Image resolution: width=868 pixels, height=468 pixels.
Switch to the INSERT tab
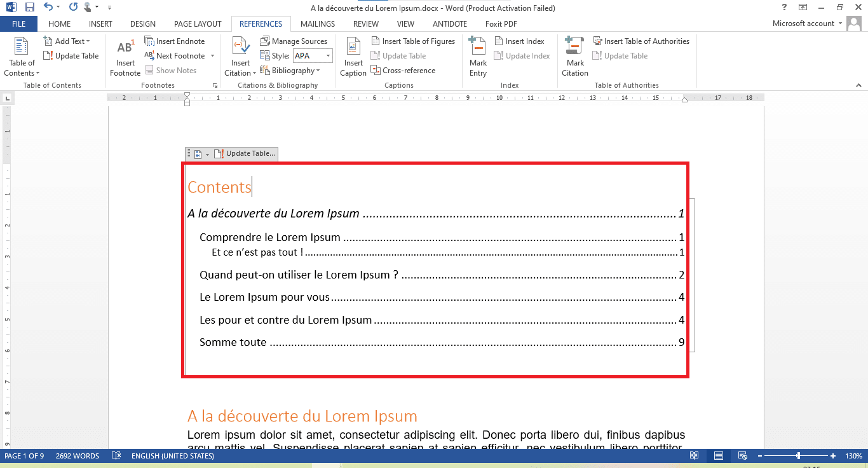coord(100,24)
